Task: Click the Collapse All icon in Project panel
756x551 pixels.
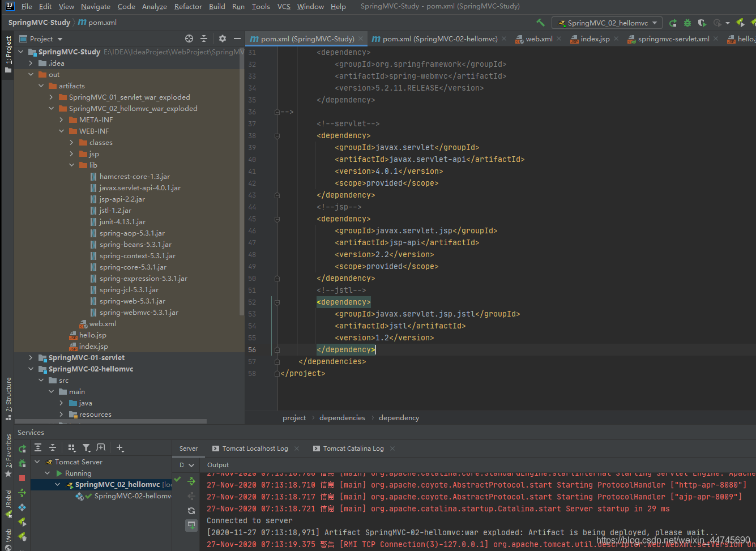Action: [204, 39]
